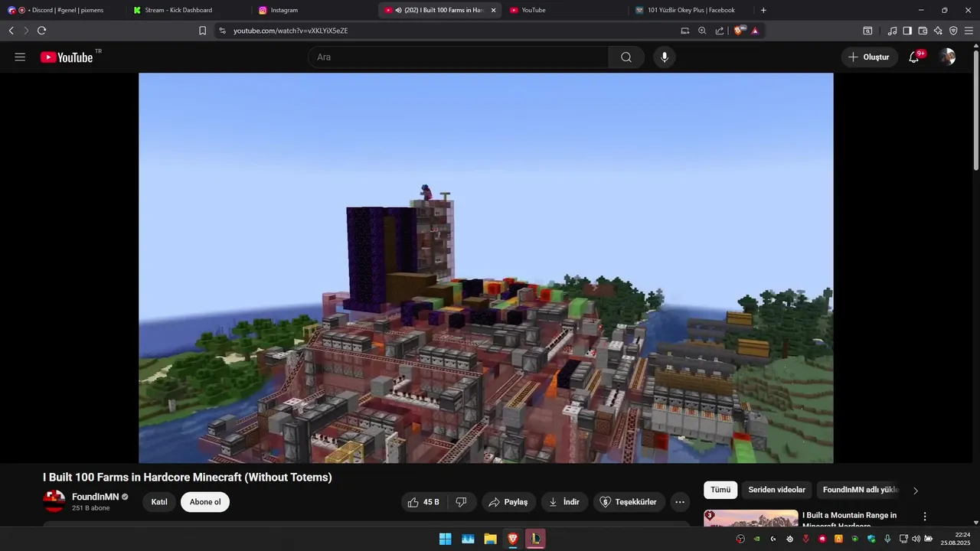Open Brave Leo AI sparkle icon
980x551 pixels.
pyautogui.click(x=938, y=31)
